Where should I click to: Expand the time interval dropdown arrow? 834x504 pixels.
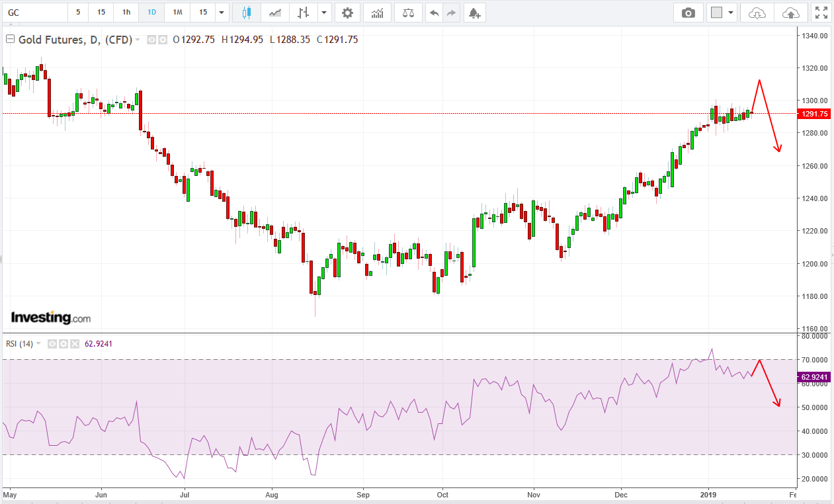222,13
